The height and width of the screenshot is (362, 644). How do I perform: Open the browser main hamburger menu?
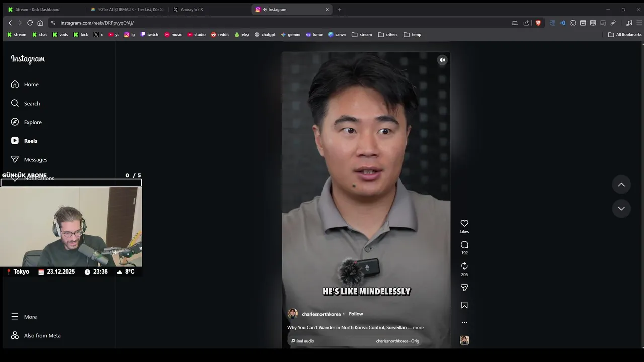point(639,23)
